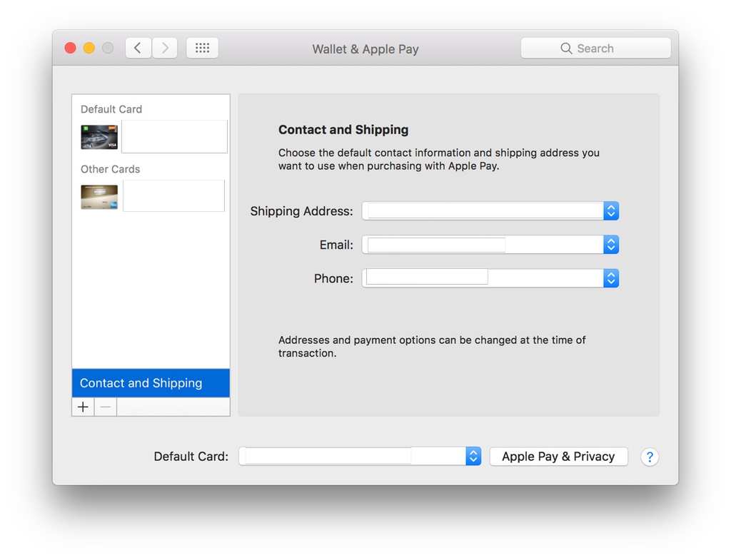Minimize the Wallet & Apple Pay window

pos(89,48)
